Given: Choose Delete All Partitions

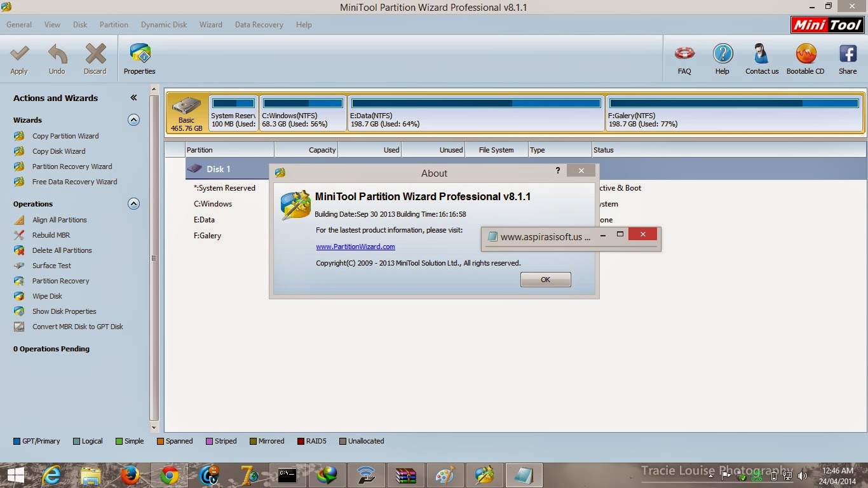Looking at the screenshot, I should [x=62, y=250].
